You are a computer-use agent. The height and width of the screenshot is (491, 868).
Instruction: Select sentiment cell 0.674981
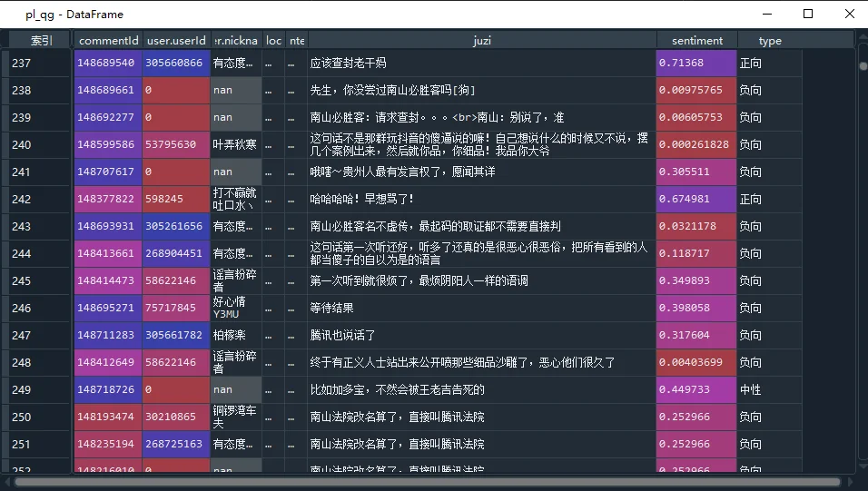click(x=696, y=199)
